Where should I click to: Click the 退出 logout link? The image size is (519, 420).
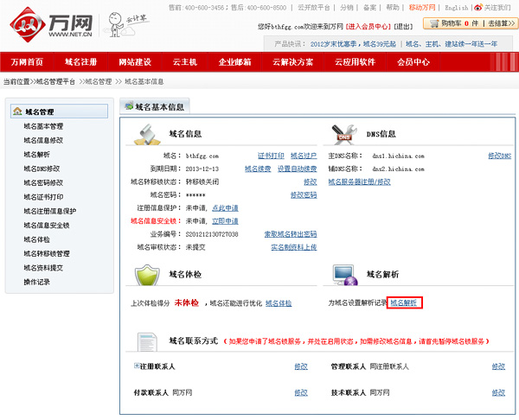403,27
